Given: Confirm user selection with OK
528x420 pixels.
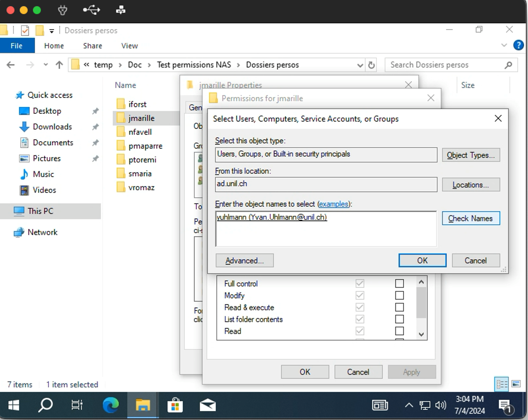Looking at the screenshot, I should (422, 260).
